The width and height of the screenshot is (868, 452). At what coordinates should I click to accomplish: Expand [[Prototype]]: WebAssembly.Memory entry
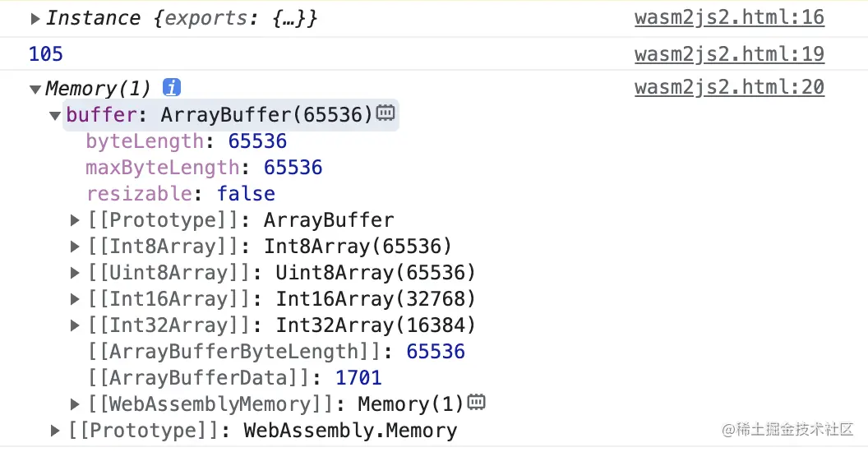tap(55, 431)
